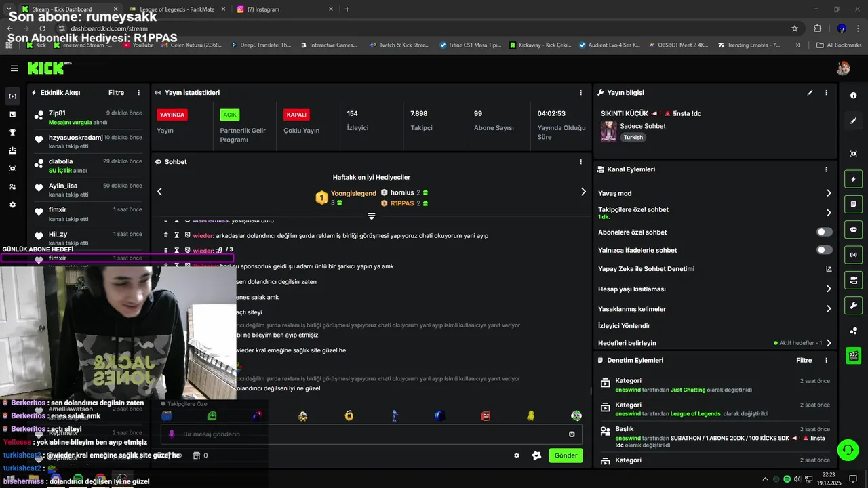Open chat settings gear beside Gönder
This screenshot has height=488, width=868.
pyautogui.click(x=517, y=455)
